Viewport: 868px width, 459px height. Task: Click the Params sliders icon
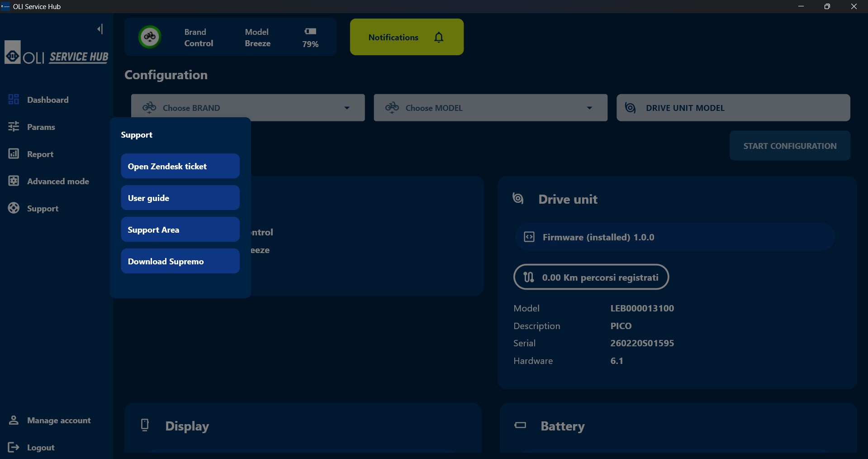14,126
